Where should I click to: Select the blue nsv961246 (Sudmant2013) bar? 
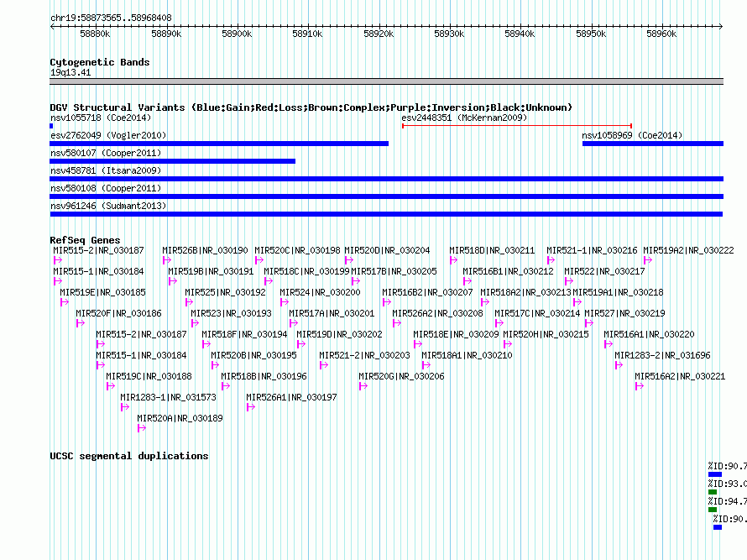coord(386,214)
